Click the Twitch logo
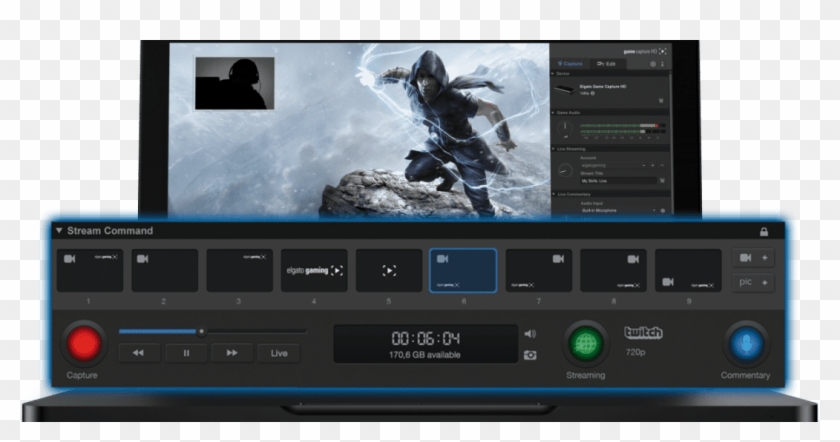Screen dimensions: 840x442 (x=643, y=333)
